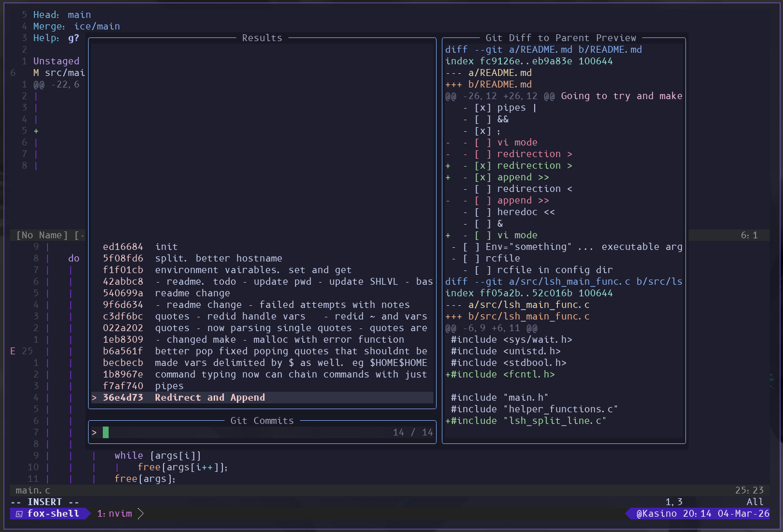Click the selection caret beside commit 36e4d73
This screenshot has width=783, height=532.
[94, 398]
